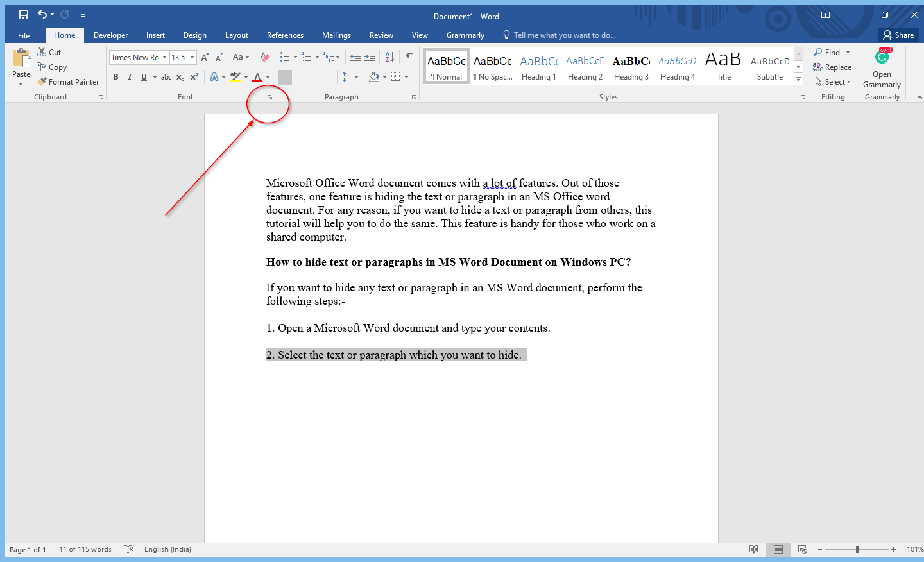Set Align Left paragraph alignment
924x562 pixels.
pyautogui.click(x=285, y=77)
